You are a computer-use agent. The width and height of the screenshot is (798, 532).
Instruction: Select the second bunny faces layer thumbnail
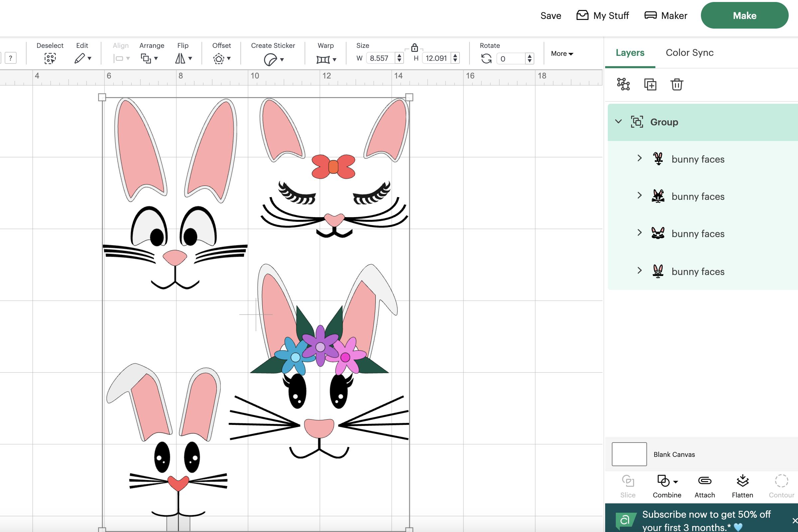[658, 196]
